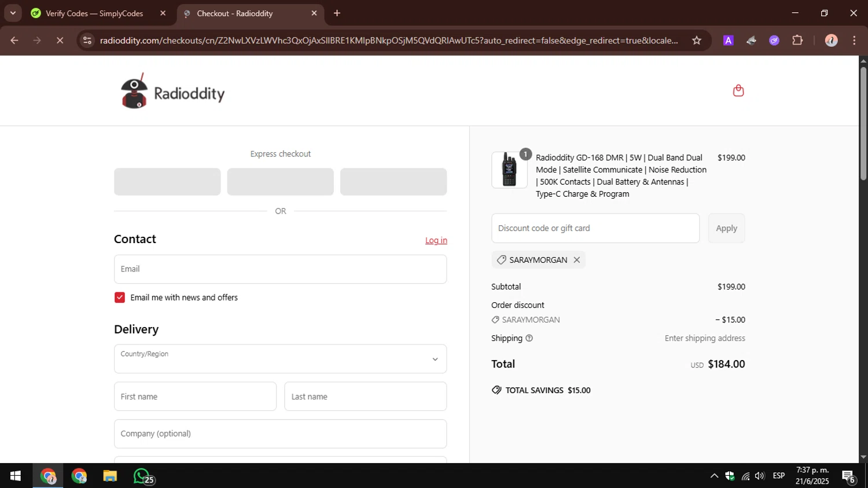Click the SARAYMORGAN discount tag chip
The width and height of the screenshot is (868, 488).
click(538, 260)
